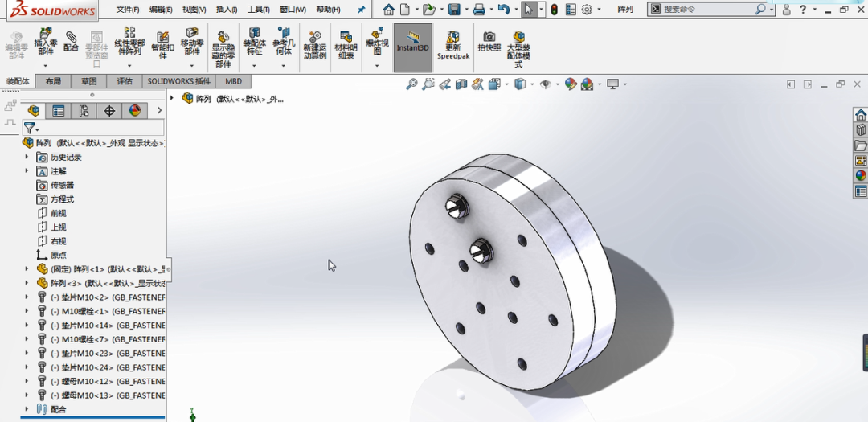The width and height of the screenshot is (868, 422).
Task: Click the Reference Geometry tool
Action: click(x=284, y=42)
